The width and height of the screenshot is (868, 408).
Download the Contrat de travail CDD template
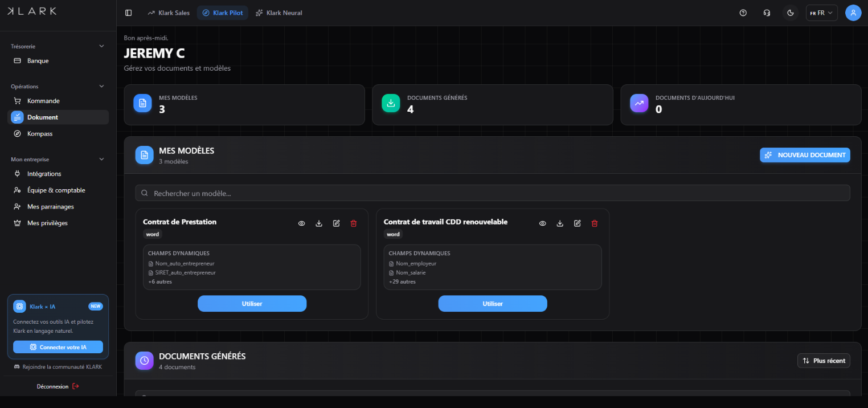560,223
